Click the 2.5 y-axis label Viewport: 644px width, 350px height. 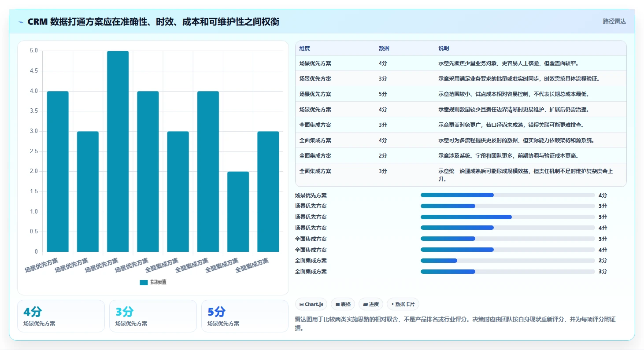coord(33,151)
